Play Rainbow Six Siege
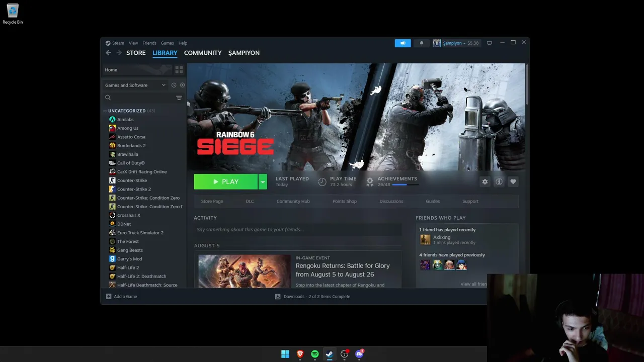Screen dimensions: 644x362 click(x=226, y=182)
